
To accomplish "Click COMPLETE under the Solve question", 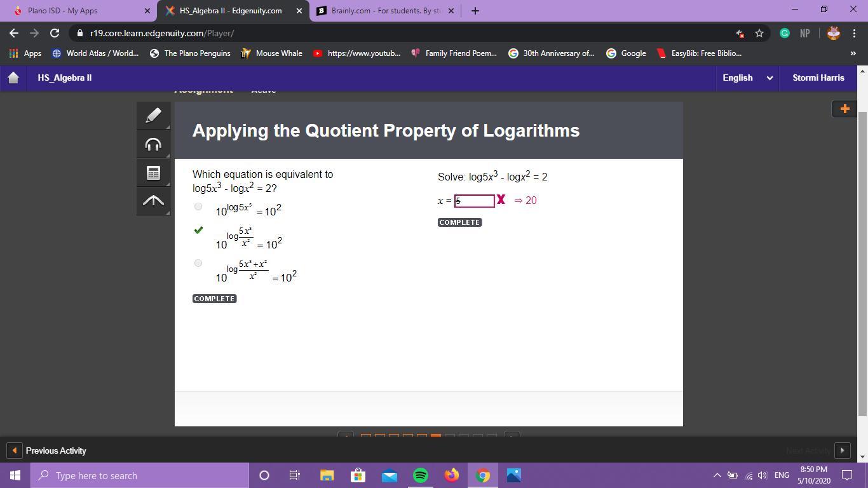I will click(x=460, y=222).
